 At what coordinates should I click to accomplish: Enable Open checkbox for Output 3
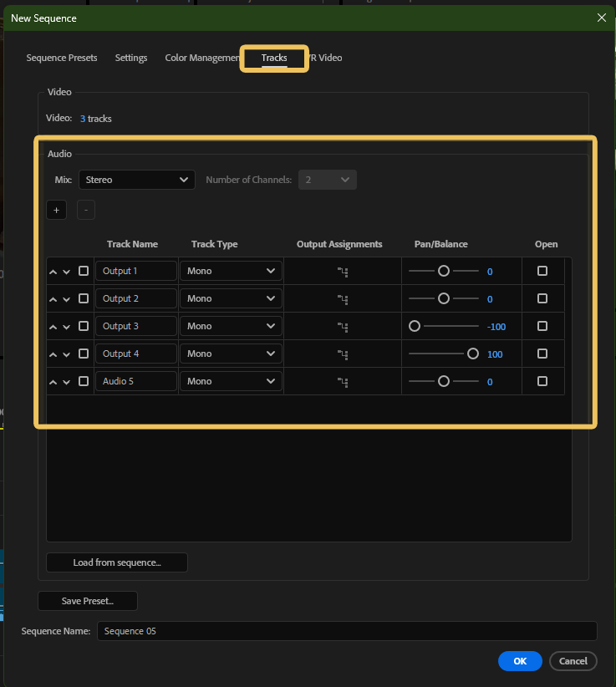point(542,326)
